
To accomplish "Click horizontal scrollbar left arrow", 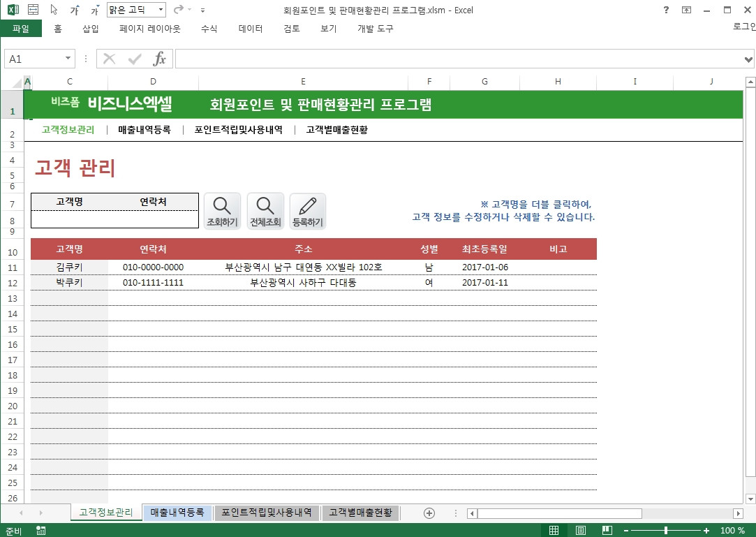I will pos(473,513).
